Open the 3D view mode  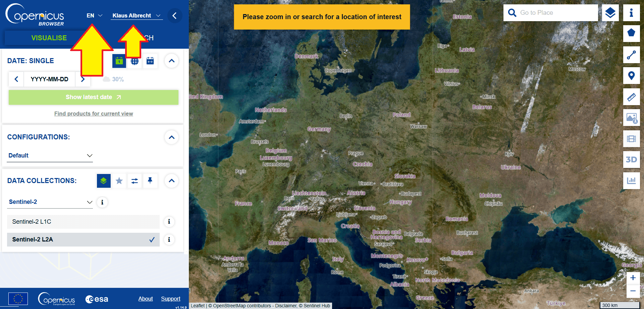pyautogui.click(x=631, y=160)
